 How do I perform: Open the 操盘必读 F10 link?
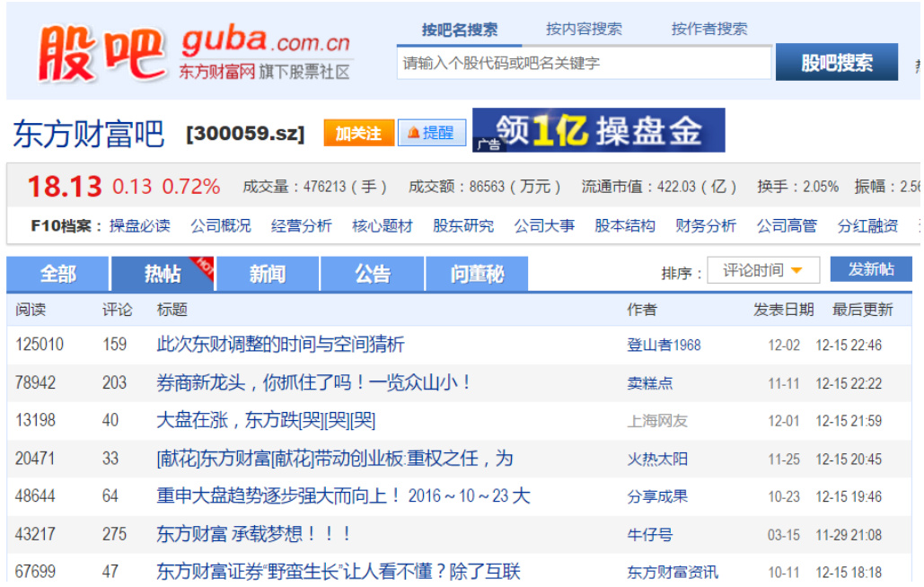[139, 225]
